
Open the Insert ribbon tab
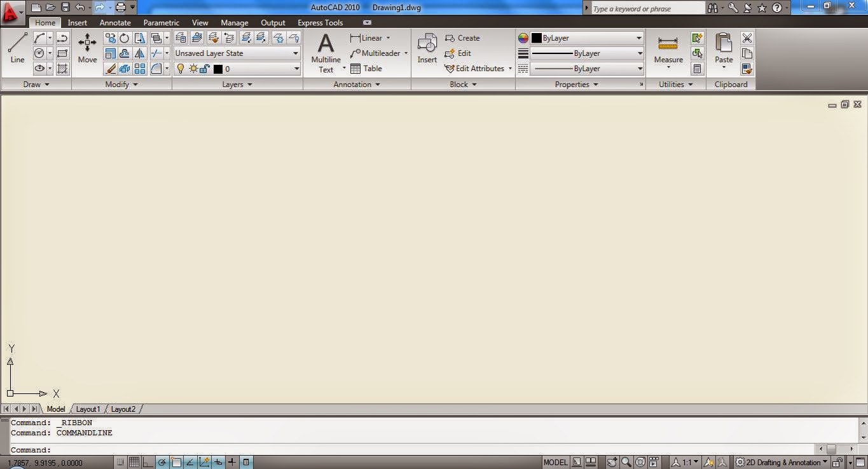[x=78, y=22]
